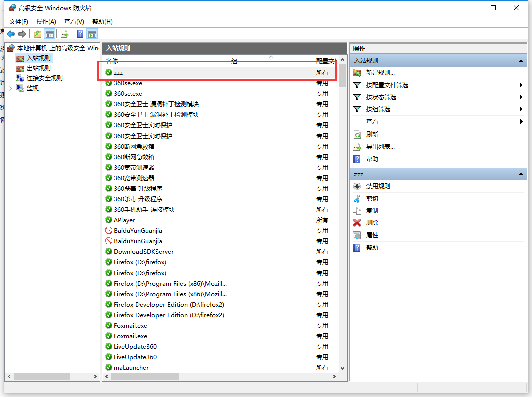Click 删除 red X in zzz actions
Viewport: 532px width, 397px height.
coord(357,223)
